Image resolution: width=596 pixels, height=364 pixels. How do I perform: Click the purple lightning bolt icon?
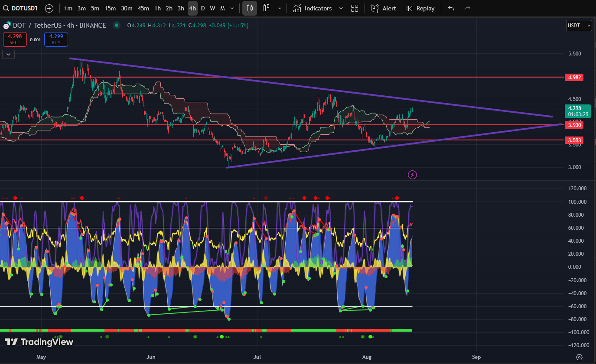[413, 175]
